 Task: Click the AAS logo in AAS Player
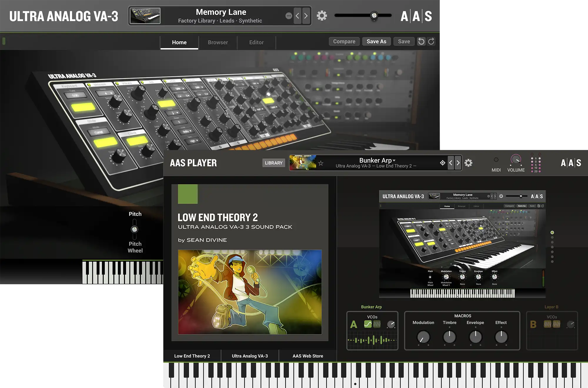[x=571, y=163]
